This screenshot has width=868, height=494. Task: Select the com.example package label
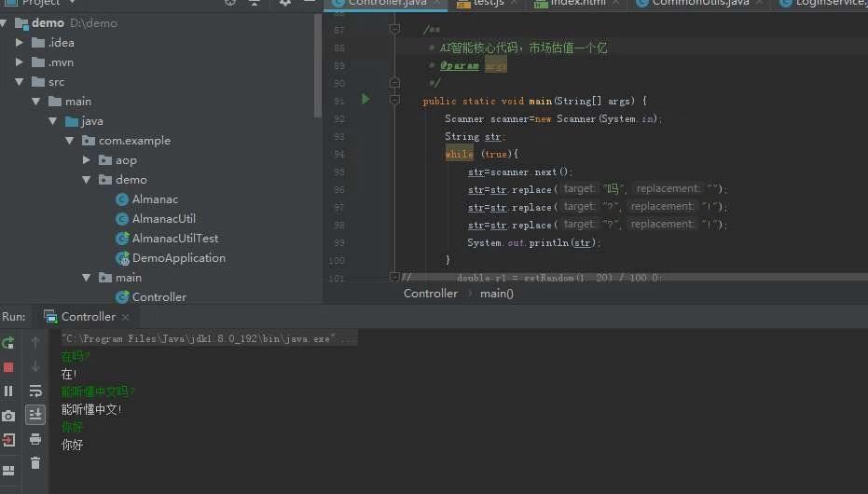[134, 141]
